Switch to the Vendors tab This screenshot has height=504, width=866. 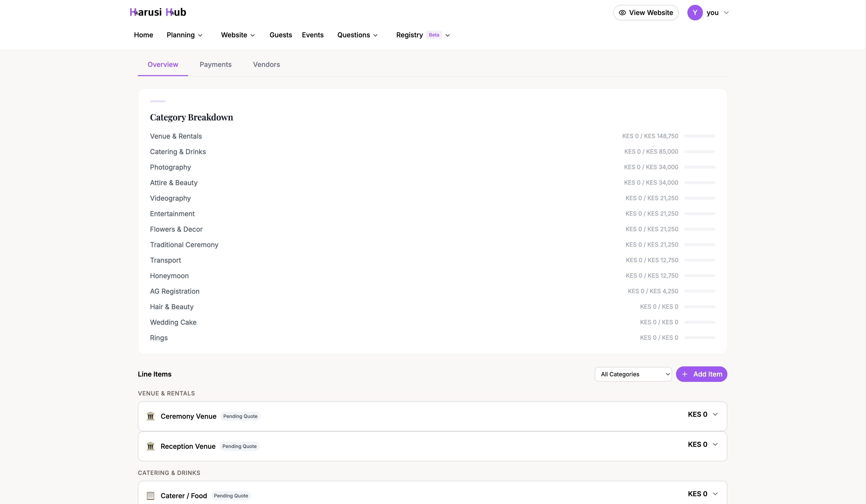coord(266,65)
